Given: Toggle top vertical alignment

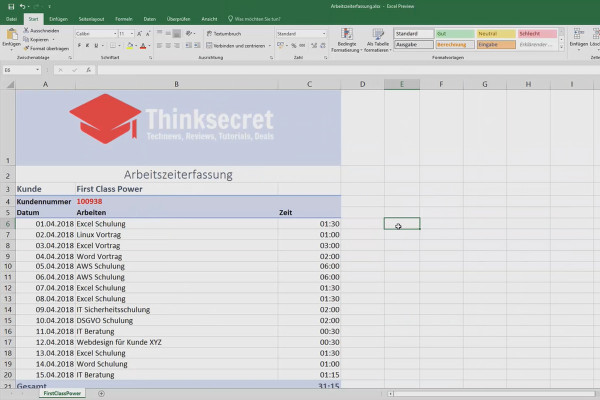Looking at the screenshot, I should click(160, 33).
